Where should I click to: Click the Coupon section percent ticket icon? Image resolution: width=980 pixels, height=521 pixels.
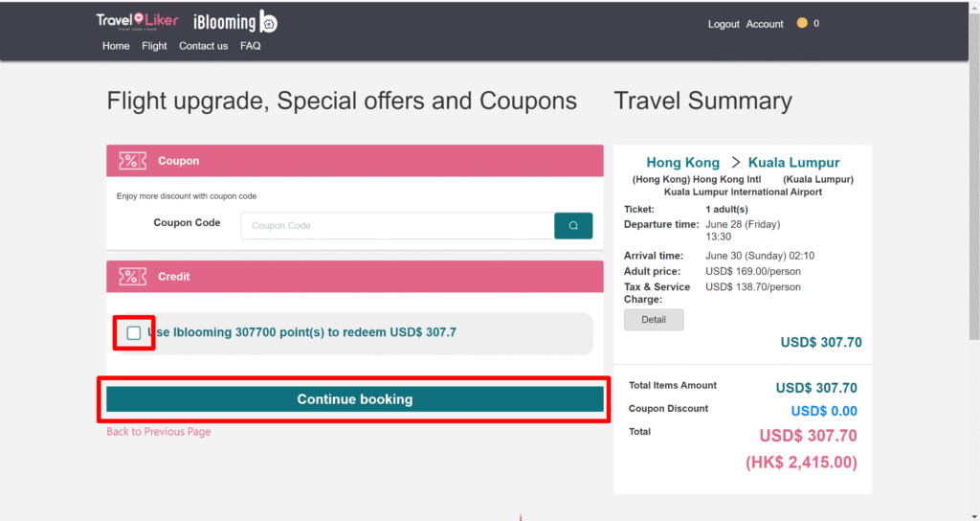pos(132,161)
